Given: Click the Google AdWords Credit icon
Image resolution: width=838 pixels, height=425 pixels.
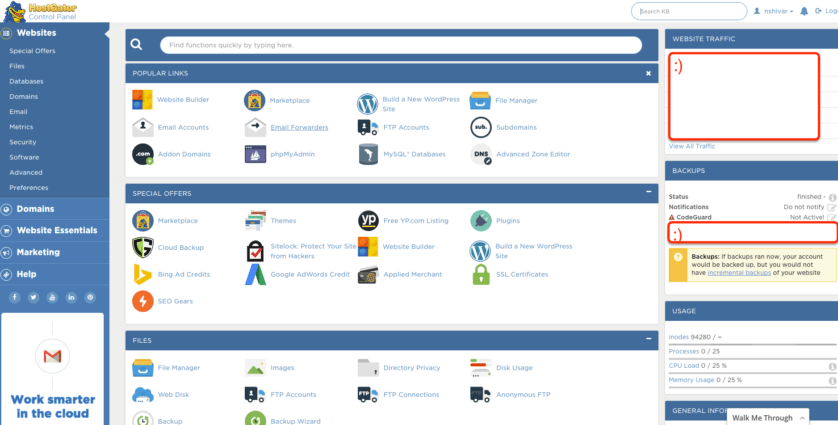Looking at the screenshot, I should [255, 274].
